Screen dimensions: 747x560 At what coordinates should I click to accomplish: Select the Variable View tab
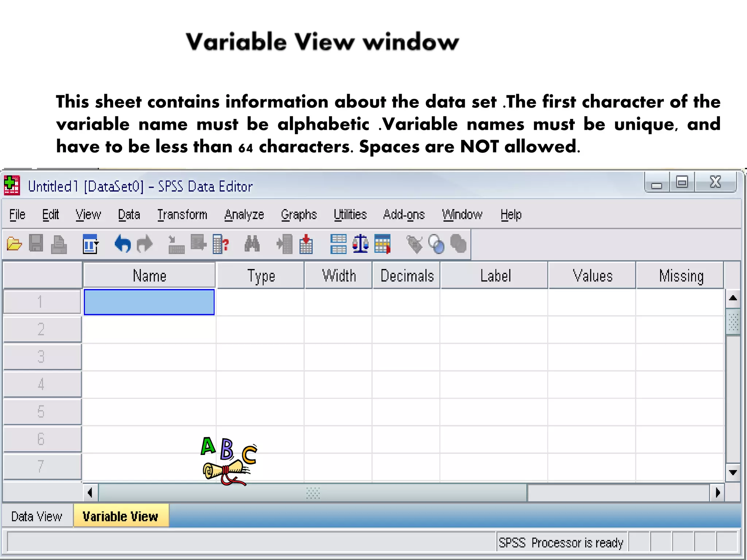[121, 516]
